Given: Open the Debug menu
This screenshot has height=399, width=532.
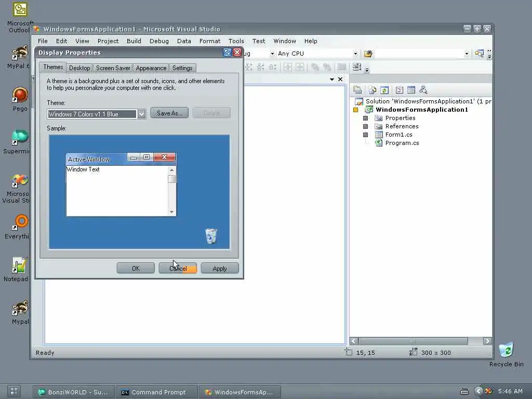Looking at the screenshot, I should point(159,41).
